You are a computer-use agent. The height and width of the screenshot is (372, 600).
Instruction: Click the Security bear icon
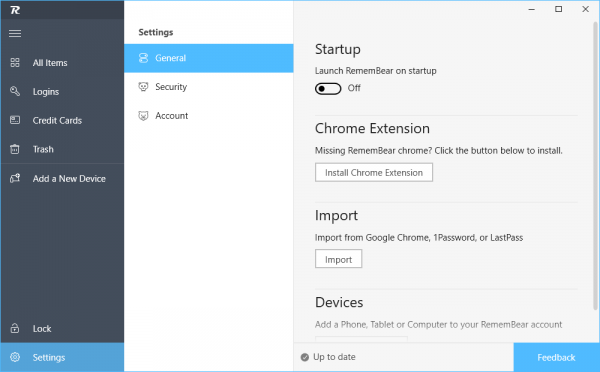click(143, 87)
